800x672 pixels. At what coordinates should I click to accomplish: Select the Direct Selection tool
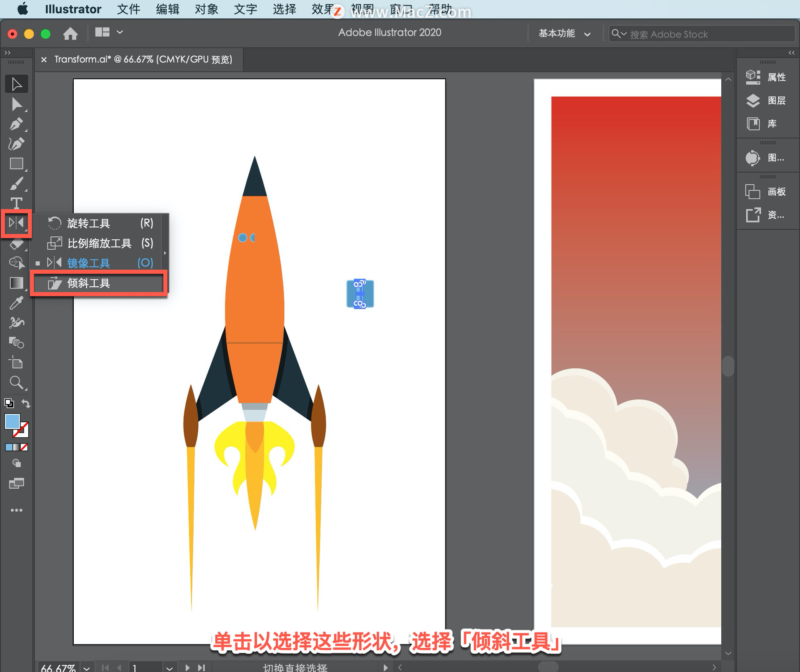point(16,104)
